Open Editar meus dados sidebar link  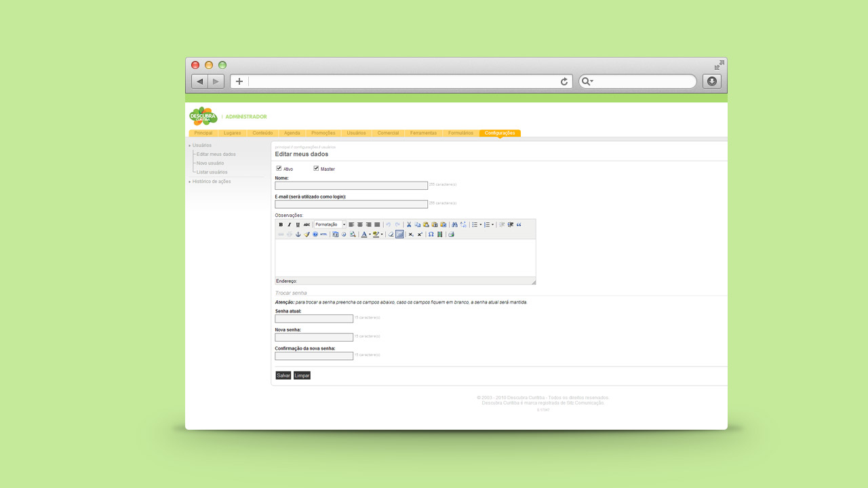coord(216,155)
